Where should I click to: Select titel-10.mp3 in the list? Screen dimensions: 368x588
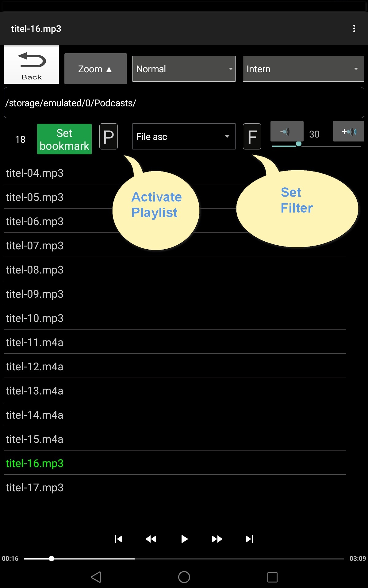(x=175, y=318)
